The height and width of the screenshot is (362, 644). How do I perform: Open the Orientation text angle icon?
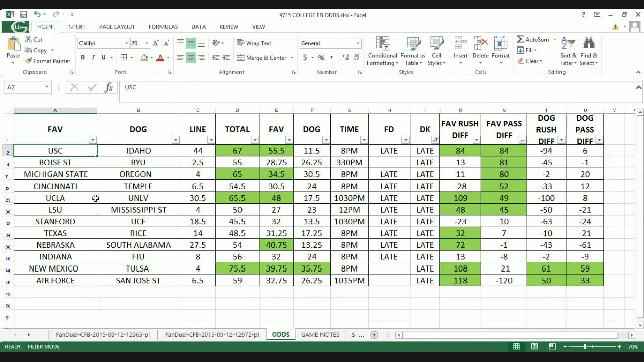point(216,43)
